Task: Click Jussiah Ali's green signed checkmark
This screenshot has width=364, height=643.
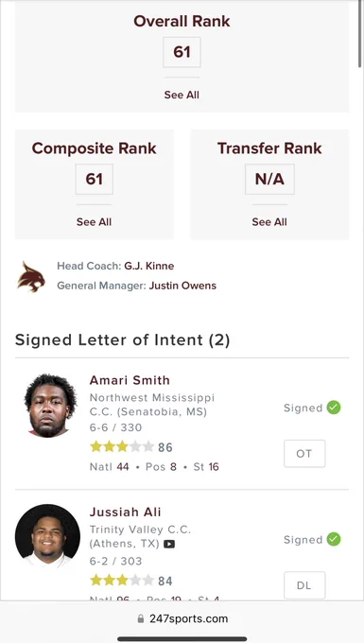Action: pyautogui.click(x=334, y=539)
